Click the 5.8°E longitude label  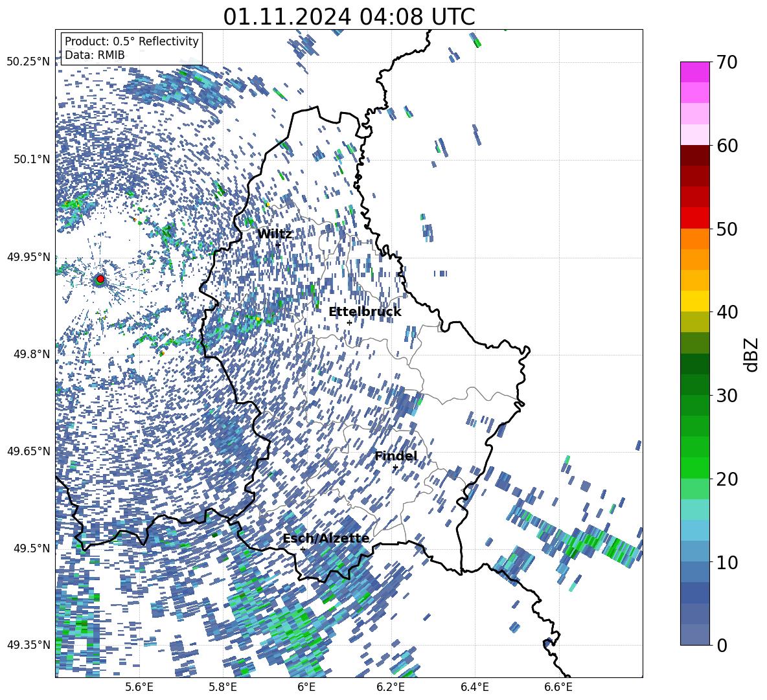tap(223, 687)
